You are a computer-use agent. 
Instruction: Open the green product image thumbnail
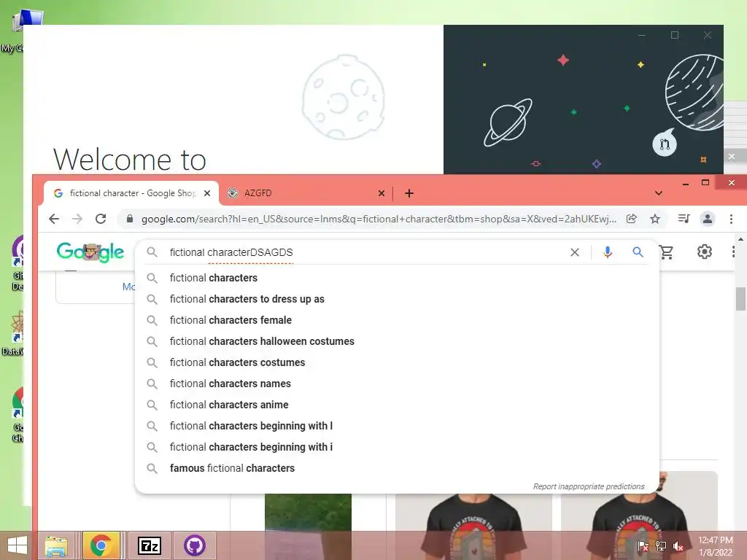[x=309, y=526]
